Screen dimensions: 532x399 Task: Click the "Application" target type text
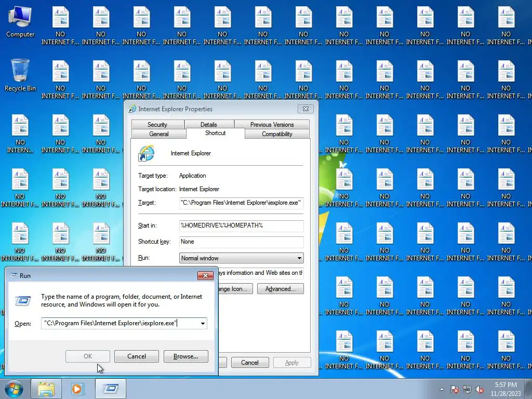pos(192,176)
